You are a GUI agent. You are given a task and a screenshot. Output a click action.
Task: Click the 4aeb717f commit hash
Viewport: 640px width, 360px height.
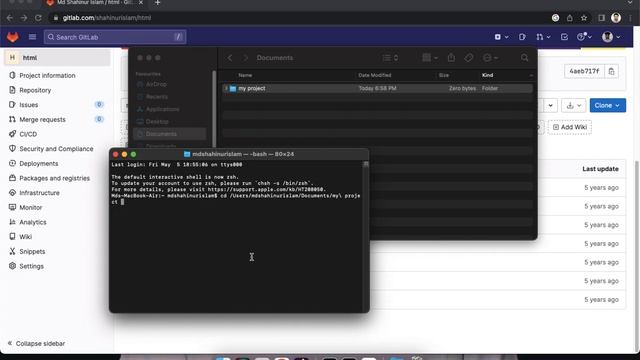click(x=584, y=71)
